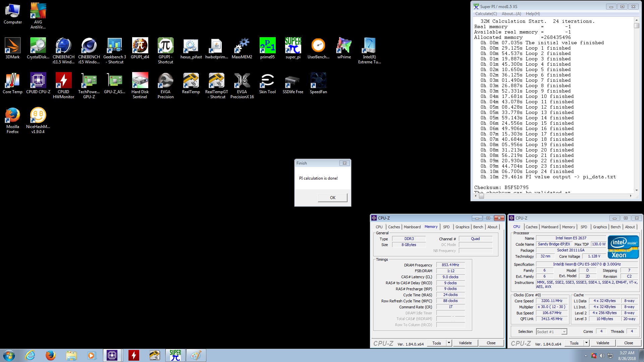Open SSDlife Free desktop icon

pyautogui.click(x=293, y=83)
